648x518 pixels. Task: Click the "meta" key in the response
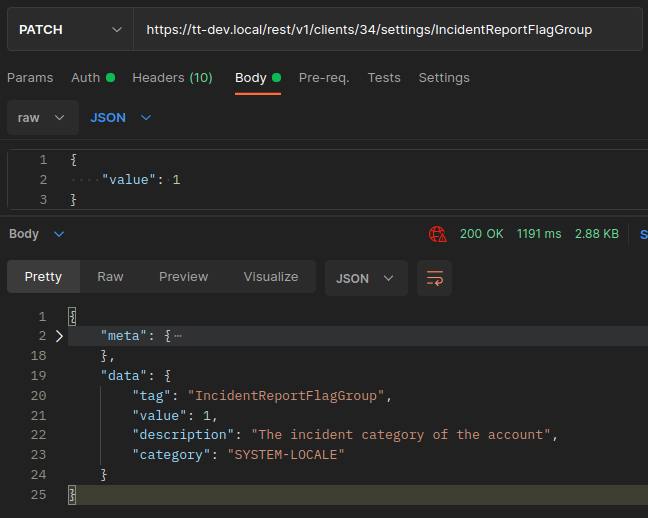(x=124, y=336)
